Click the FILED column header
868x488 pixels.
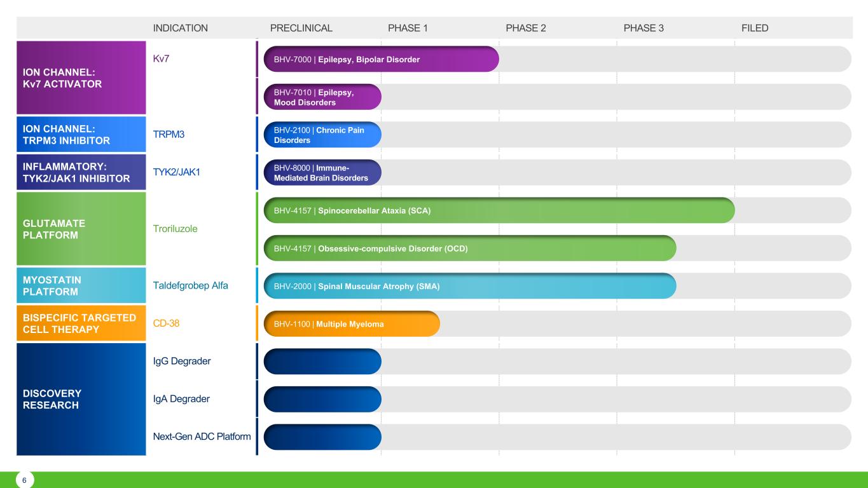tap(755, 28)
